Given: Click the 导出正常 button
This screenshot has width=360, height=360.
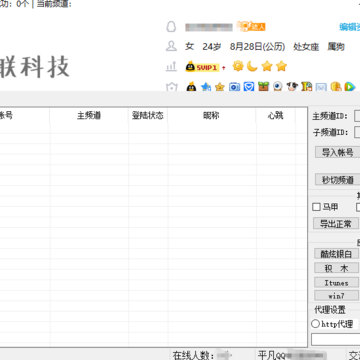Looking at the screenshot, I should (336, 223).
